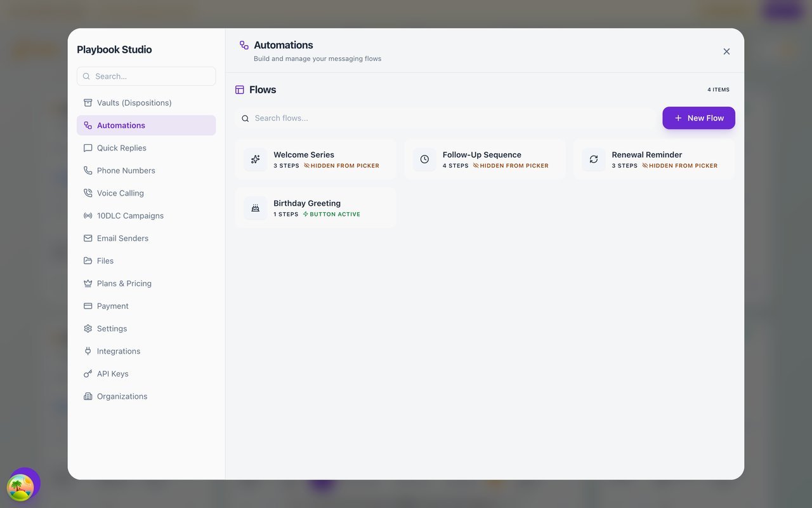Click "4 STEPS" on Follow-Up Sequence
Screen dimensions: 812x508
455,166
